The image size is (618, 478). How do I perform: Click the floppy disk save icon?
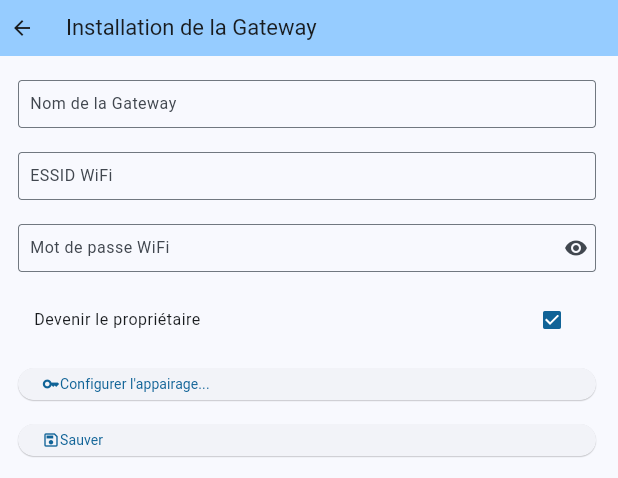click(51, 440)
